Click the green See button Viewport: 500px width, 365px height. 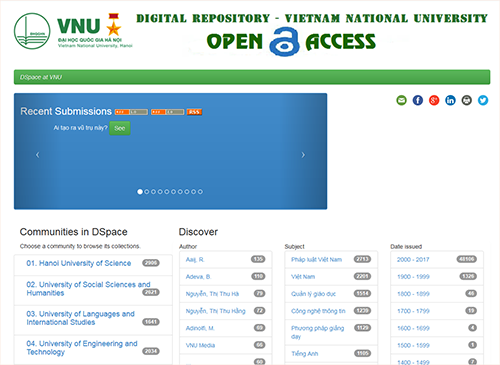[x=120, y=128]
